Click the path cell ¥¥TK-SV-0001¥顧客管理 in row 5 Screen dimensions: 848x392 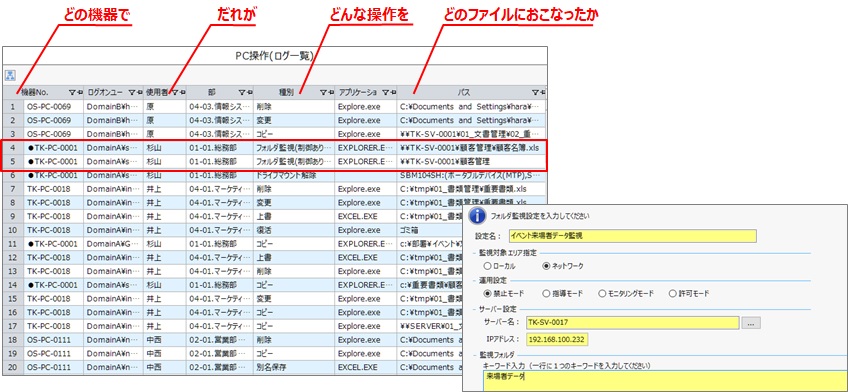(x=472, y=161)
